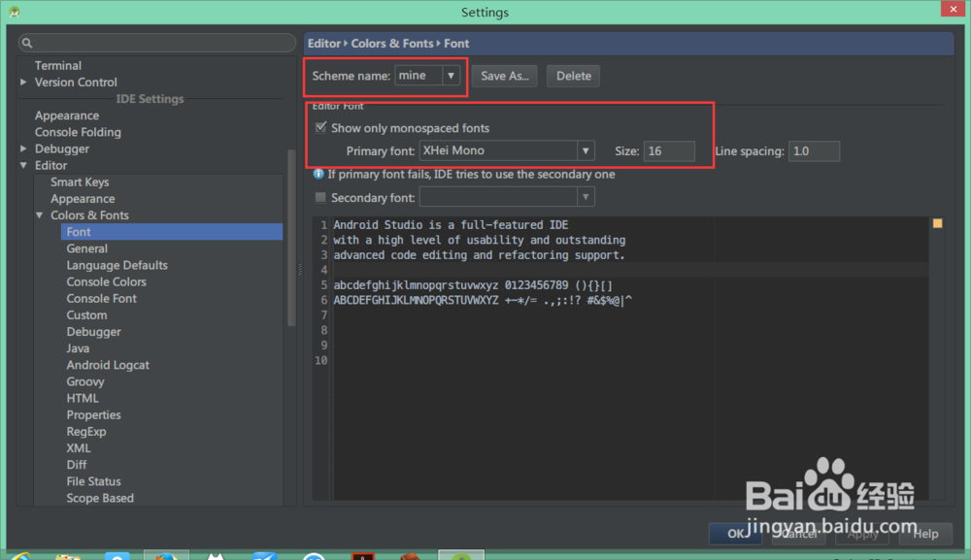Viewport: 971px width, 560px height.
Task: Open Console Folding settings
Action: [x=78, y=132]
